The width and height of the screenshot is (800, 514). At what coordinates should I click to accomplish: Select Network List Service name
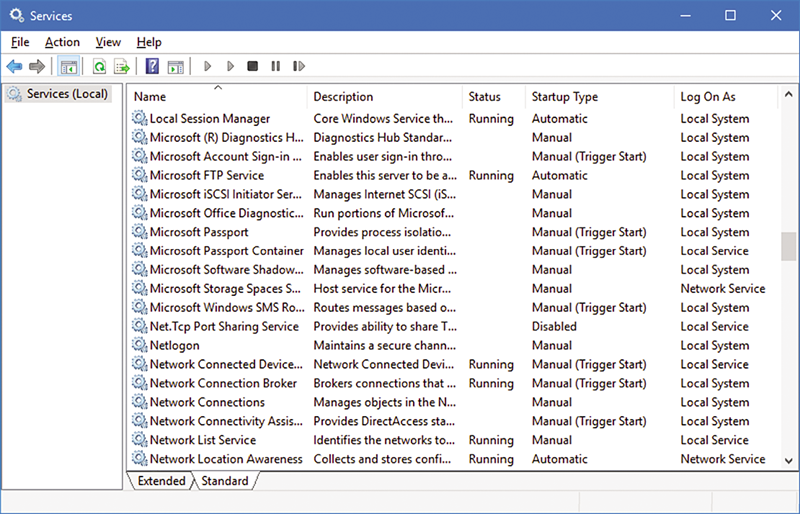click(x=203, y=439)
